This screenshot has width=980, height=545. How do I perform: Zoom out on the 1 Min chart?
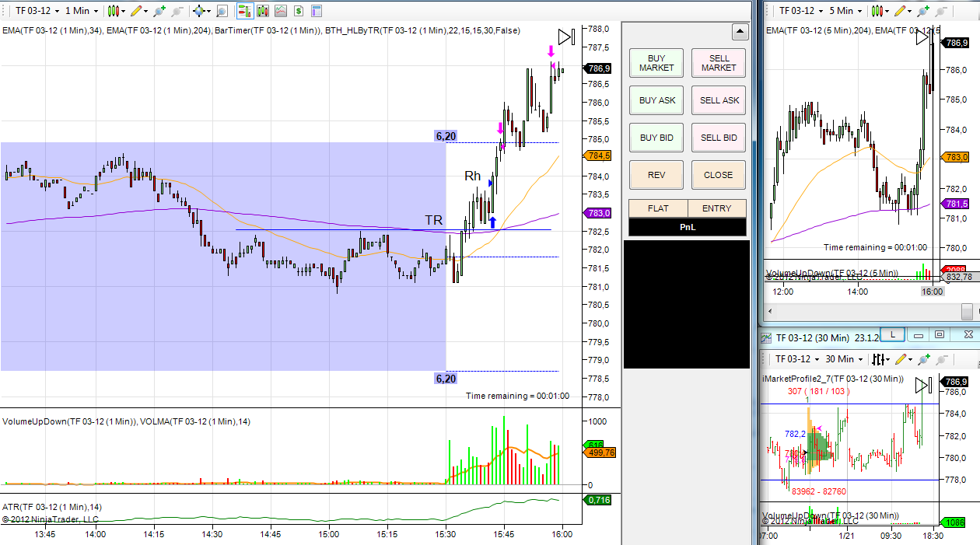(177, 11)
